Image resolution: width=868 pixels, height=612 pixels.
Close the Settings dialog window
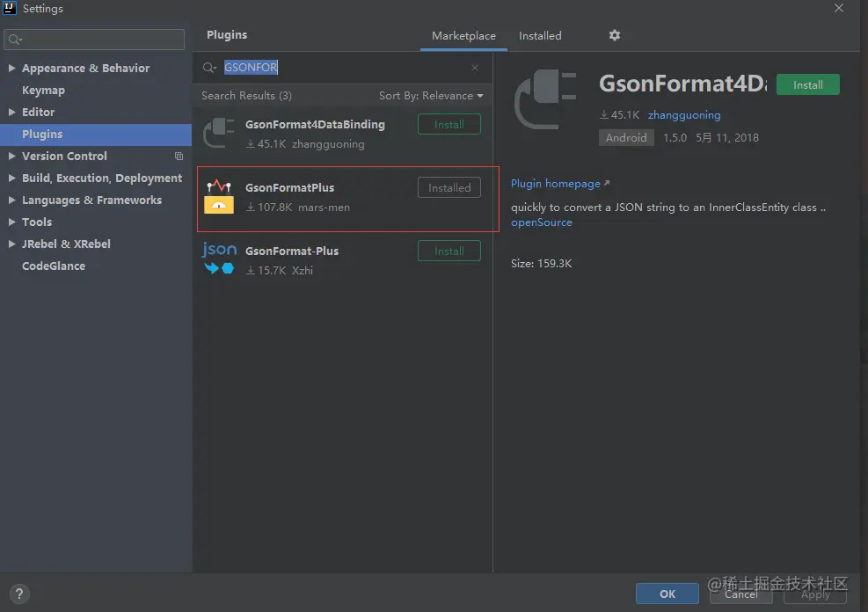coord(839,8)
